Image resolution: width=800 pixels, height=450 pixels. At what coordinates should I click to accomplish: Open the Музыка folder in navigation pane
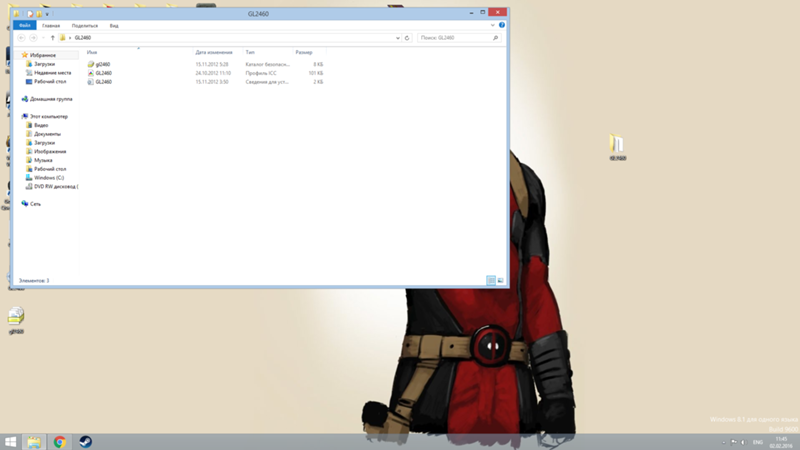pyautogui.click(x=43, y=160)
